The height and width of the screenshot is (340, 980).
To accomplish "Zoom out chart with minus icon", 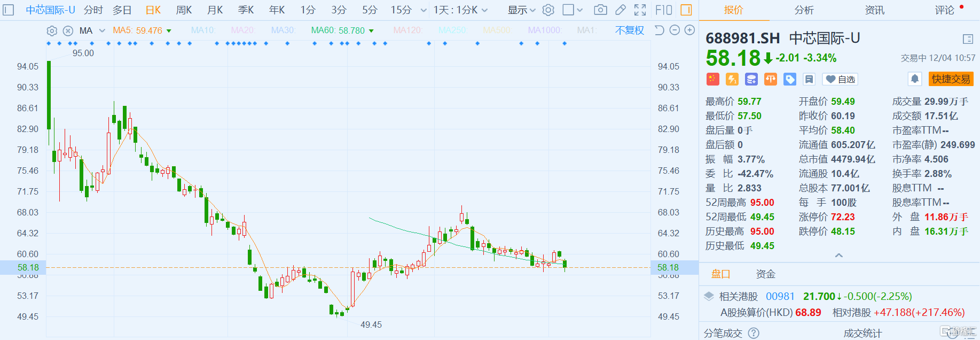I will 675,30.
